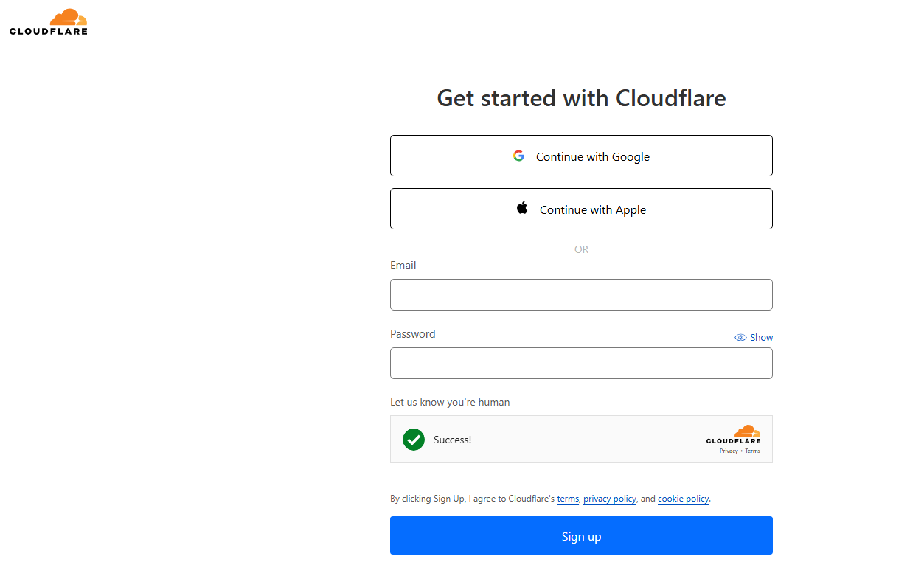Screen dimensions: 924x562
Task: Focus the Email input field
Action: (581, 294)
